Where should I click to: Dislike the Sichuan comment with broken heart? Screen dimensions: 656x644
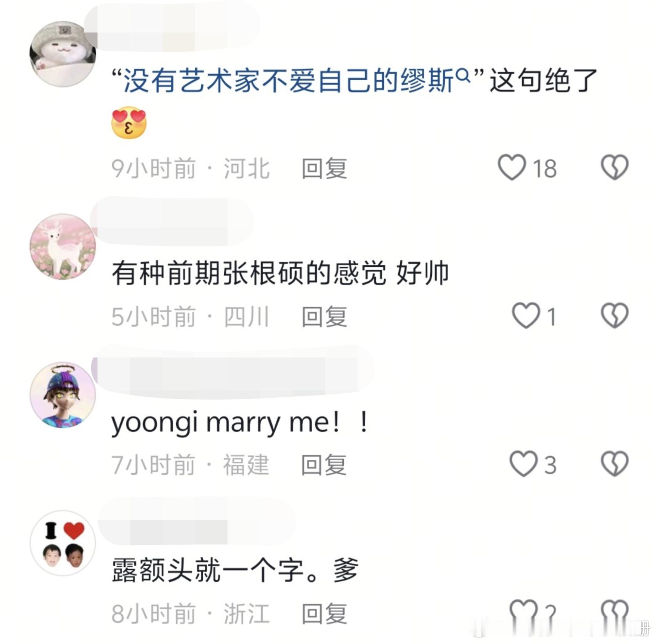click(615, 315)
